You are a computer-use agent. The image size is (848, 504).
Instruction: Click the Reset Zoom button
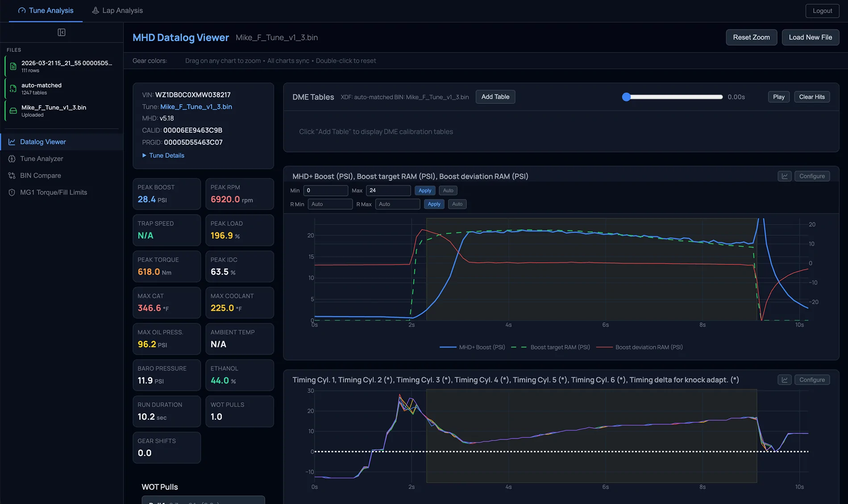[751, 37]
